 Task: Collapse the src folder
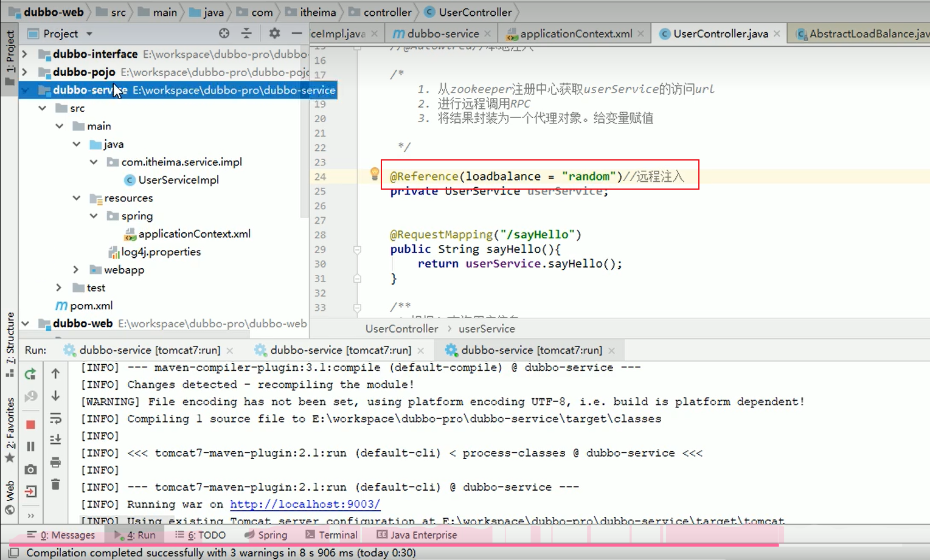(x=42, y=108)
